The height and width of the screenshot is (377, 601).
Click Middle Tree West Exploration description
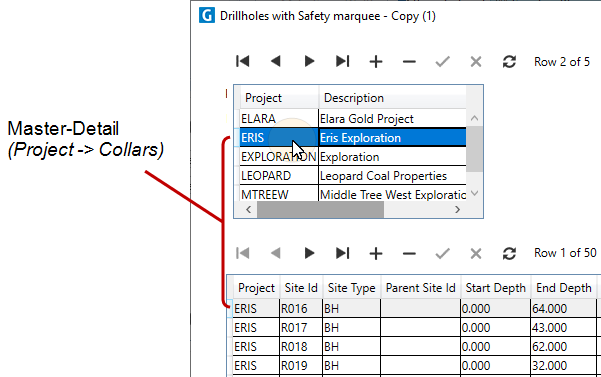pyautogui.click(x=392, y=194)
